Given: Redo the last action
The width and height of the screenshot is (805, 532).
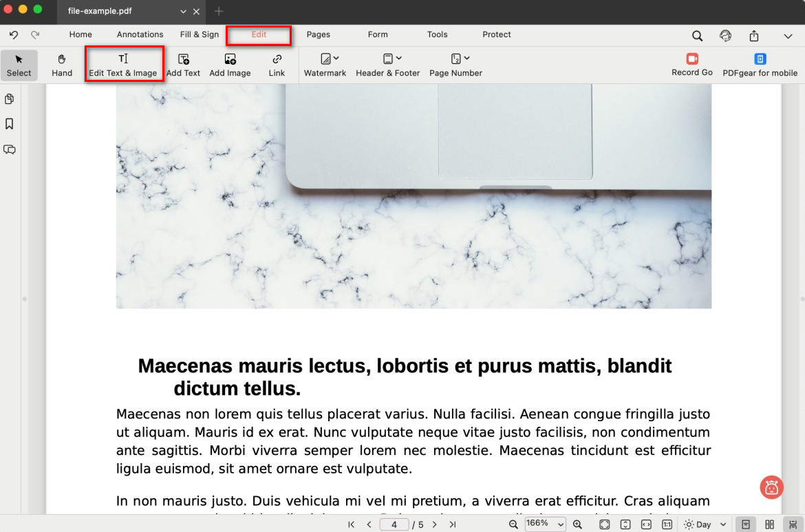Looking at the screenshot, I should [x=35, y=35].
